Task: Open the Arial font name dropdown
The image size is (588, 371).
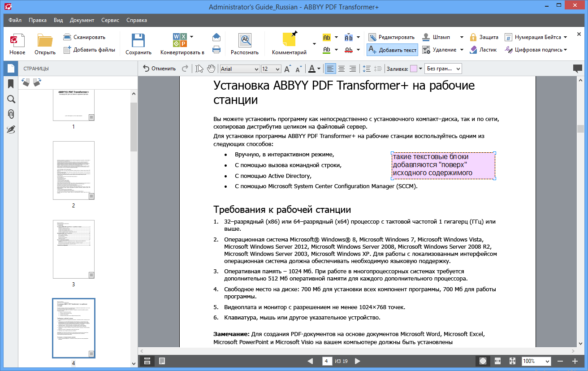Action: pos(240,69)
